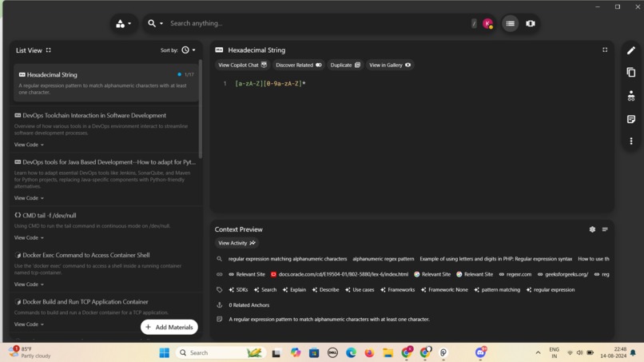Expand View Code under DevOps Toolchain Interaction
The height and width of the screenshot is (362, 644).
click(29, 145)
